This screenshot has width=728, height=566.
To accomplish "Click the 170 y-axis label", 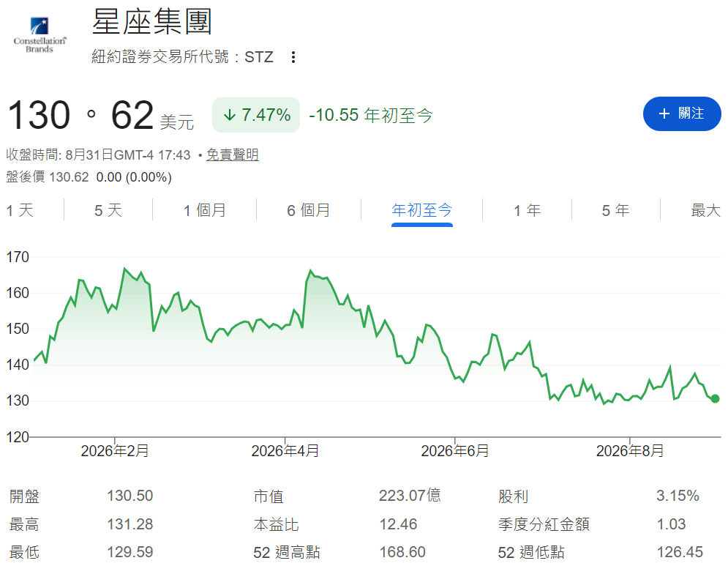I will (x=18, y=257).
